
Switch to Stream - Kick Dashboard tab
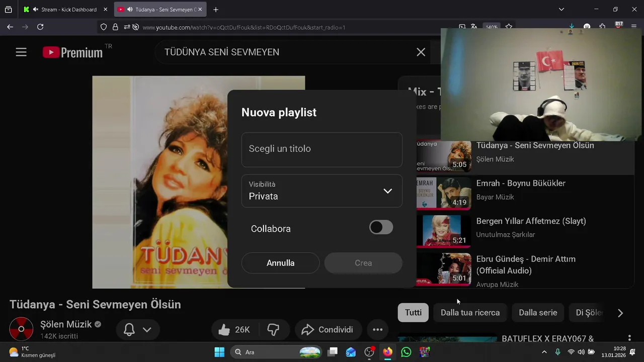point(65,10)
